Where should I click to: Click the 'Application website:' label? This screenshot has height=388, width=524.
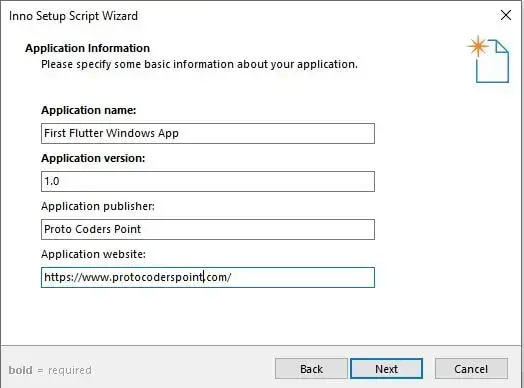coord(94,254)
